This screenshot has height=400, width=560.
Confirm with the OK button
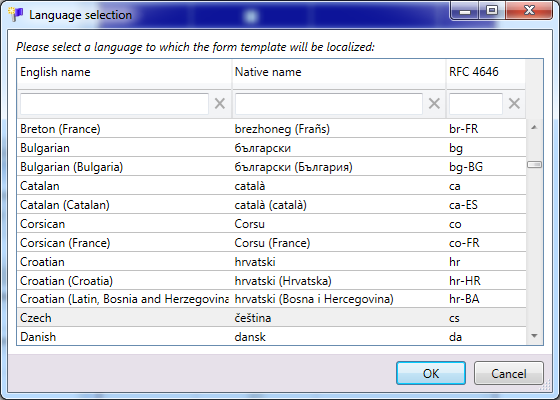pyautogui.click(x=431, y=373)
